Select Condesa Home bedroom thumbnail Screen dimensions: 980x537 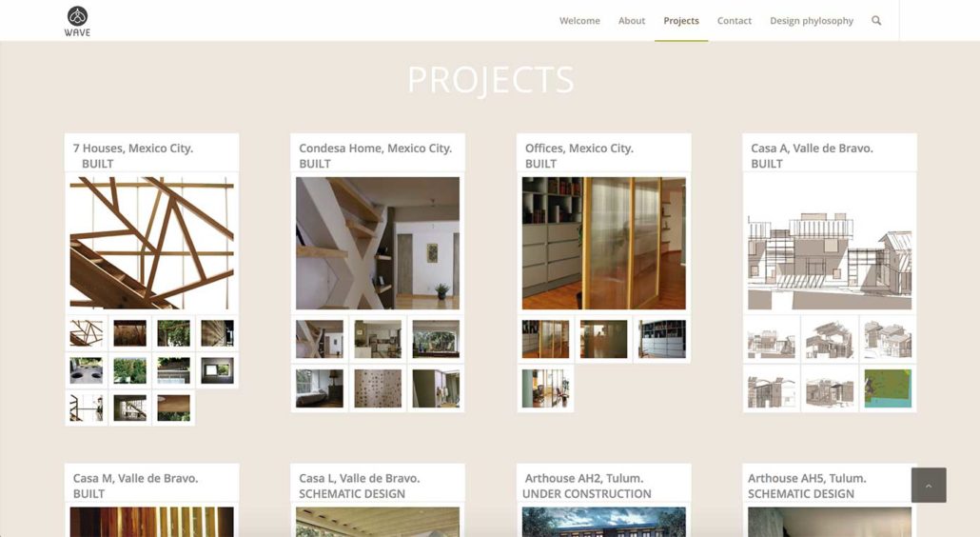320,388
